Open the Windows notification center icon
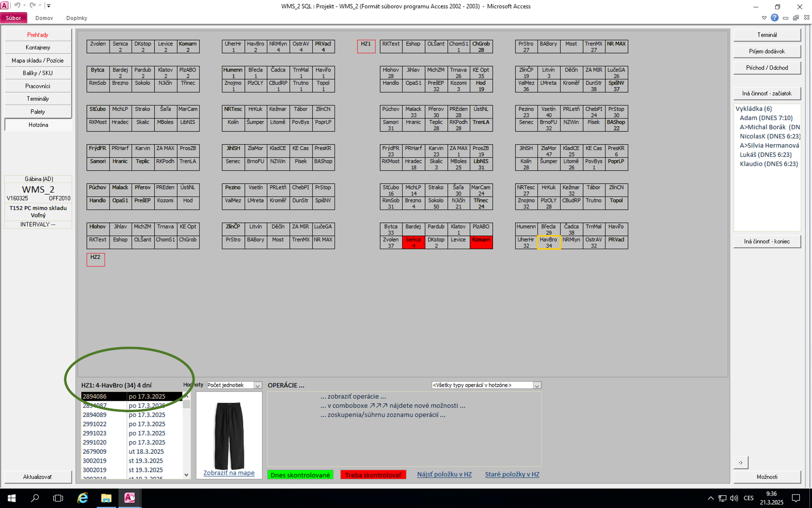Image resolution: width=812 pixels, height=508 pixels. pos(796,498)
